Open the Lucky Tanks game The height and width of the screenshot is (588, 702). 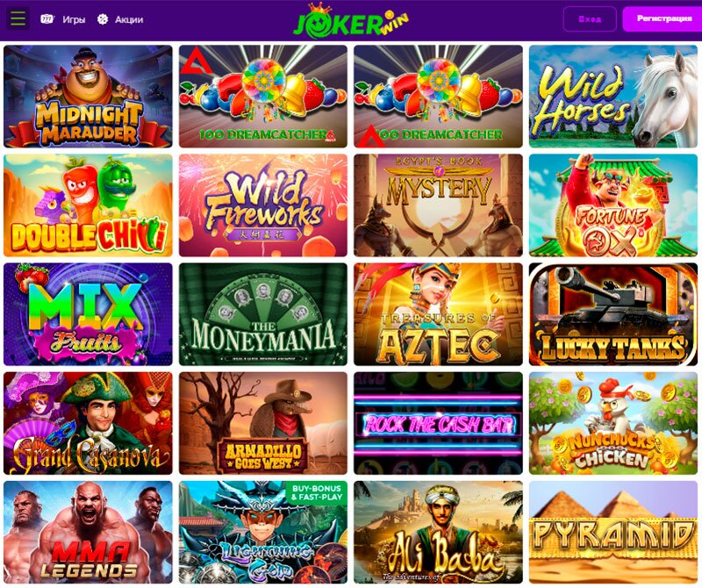tap(612, 314)
